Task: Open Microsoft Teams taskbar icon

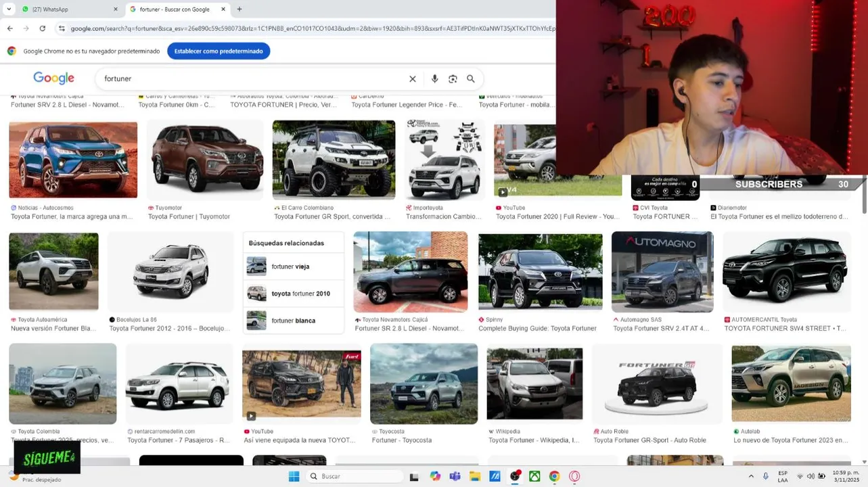Action: 455,476
